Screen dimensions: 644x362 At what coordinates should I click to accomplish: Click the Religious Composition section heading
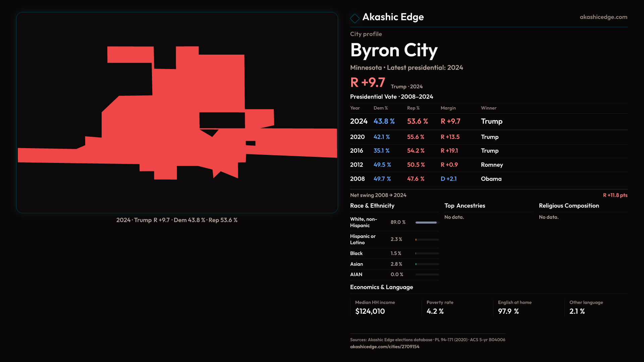coord(569,206)
